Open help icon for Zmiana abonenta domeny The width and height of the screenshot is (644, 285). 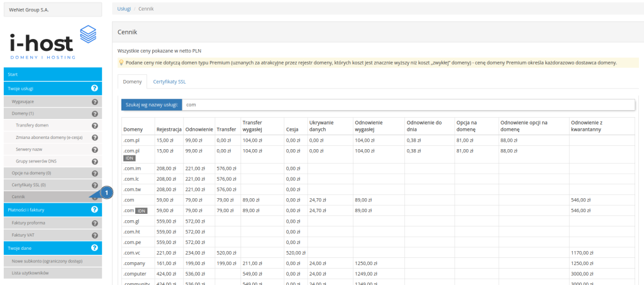95,138
